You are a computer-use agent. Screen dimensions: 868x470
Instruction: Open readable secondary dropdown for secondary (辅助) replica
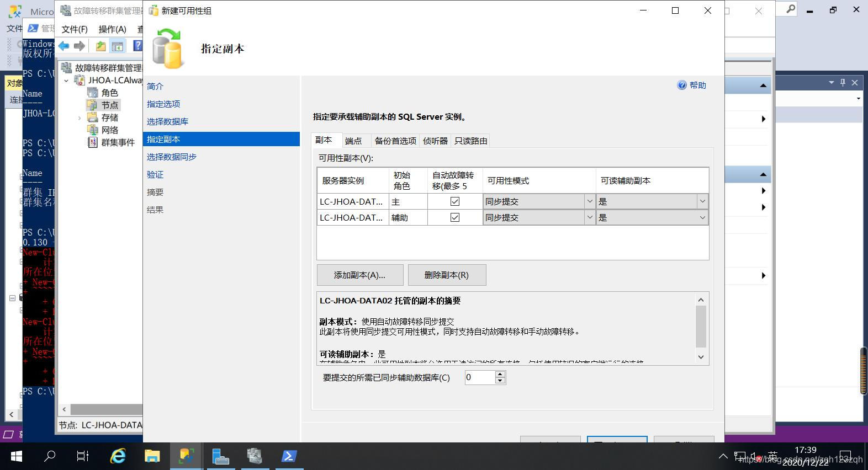[x=702, y=217]
